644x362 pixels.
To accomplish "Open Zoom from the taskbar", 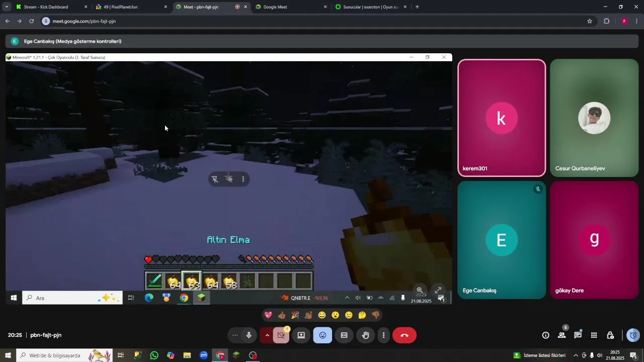I will pos(204,355).
